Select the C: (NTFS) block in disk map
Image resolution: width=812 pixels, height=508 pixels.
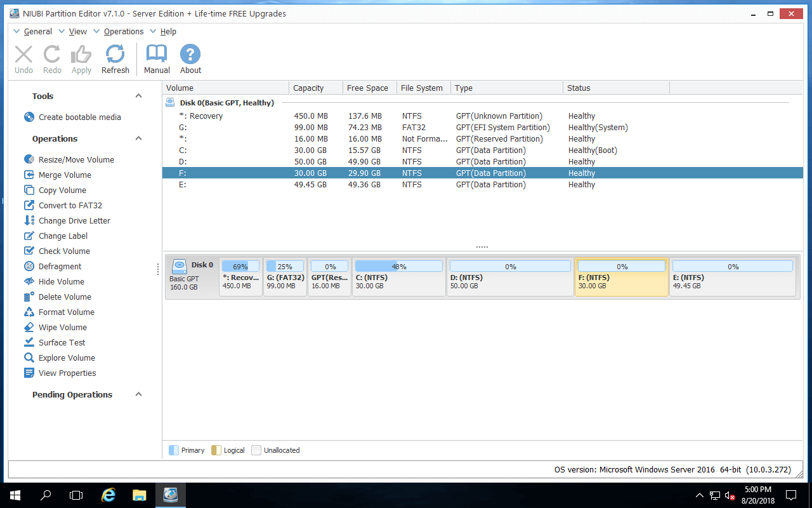point(399,277)
